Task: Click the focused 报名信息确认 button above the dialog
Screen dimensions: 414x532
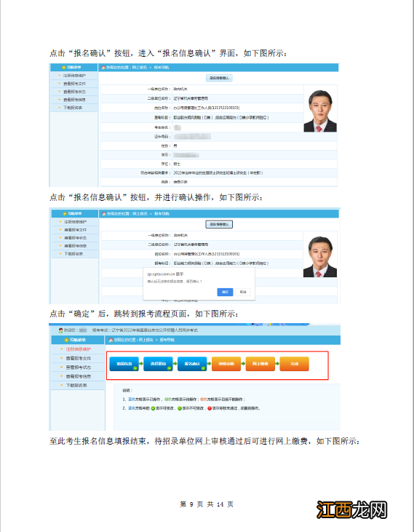Action: coord(219,224)
